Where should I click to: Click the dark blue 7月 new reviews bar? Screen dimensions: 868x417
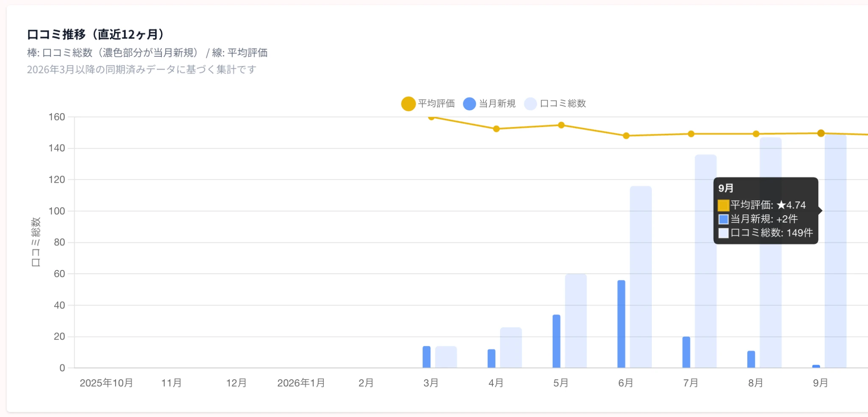(x=686, y=352)
